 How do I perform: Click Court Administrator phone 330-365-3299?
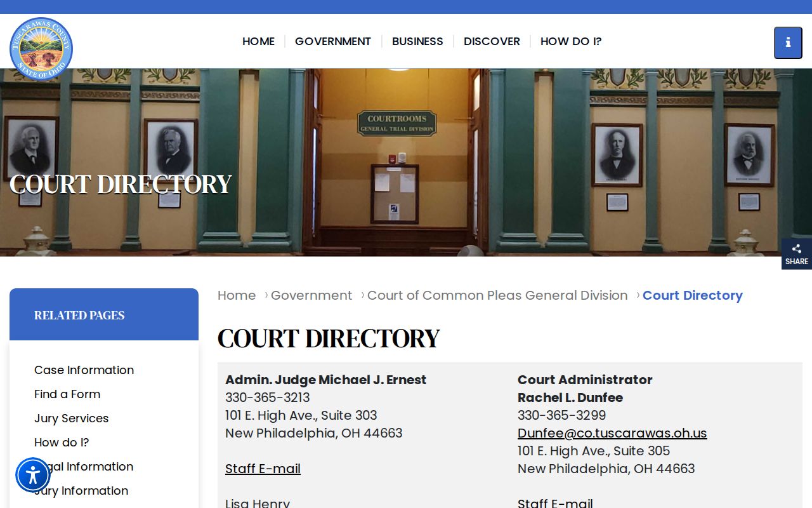coord(561,415)
